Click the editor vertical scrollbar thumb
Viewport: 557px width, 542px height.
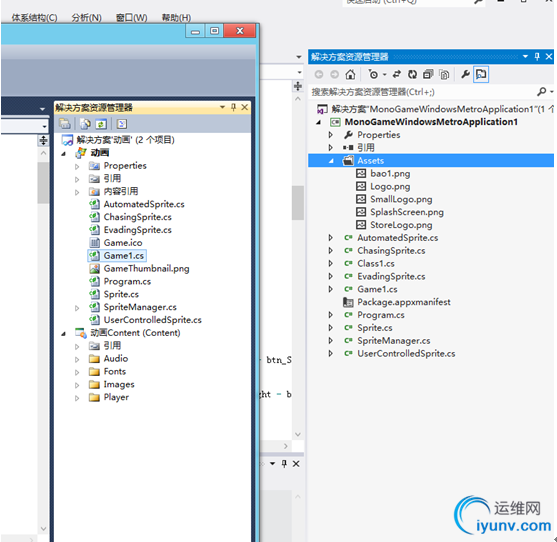coord(298,203)
